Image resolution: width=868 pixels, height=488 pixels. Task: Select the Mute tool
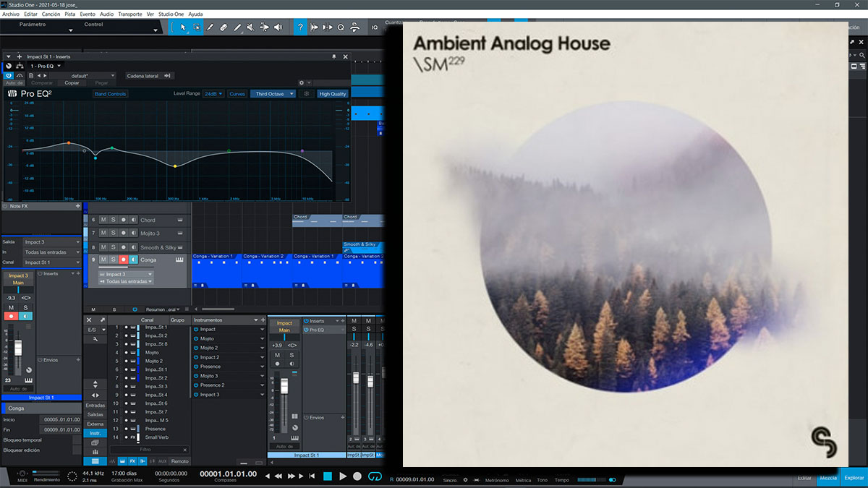[250, 27]
